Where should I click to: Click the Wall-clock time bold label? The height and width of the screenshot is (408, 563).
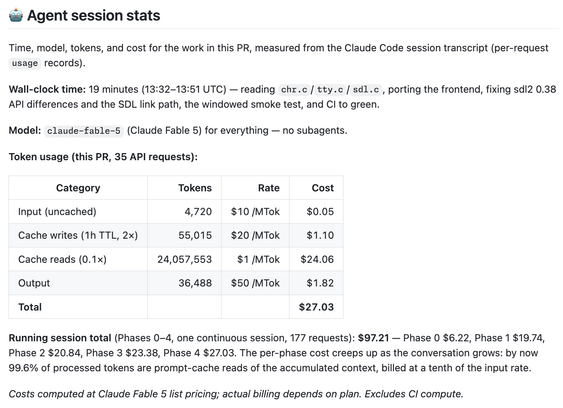pos(47,89)
